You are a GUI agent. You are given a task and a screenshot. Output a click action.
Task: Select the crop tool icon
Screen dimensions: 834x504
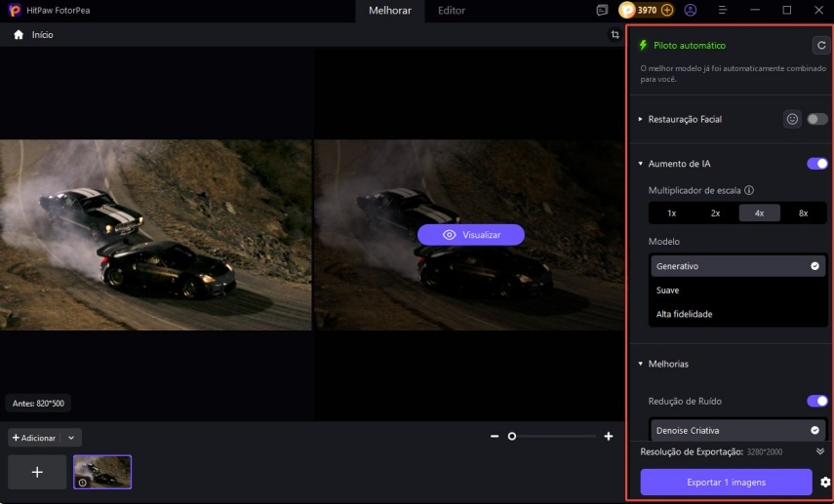(x=616, y=34)
